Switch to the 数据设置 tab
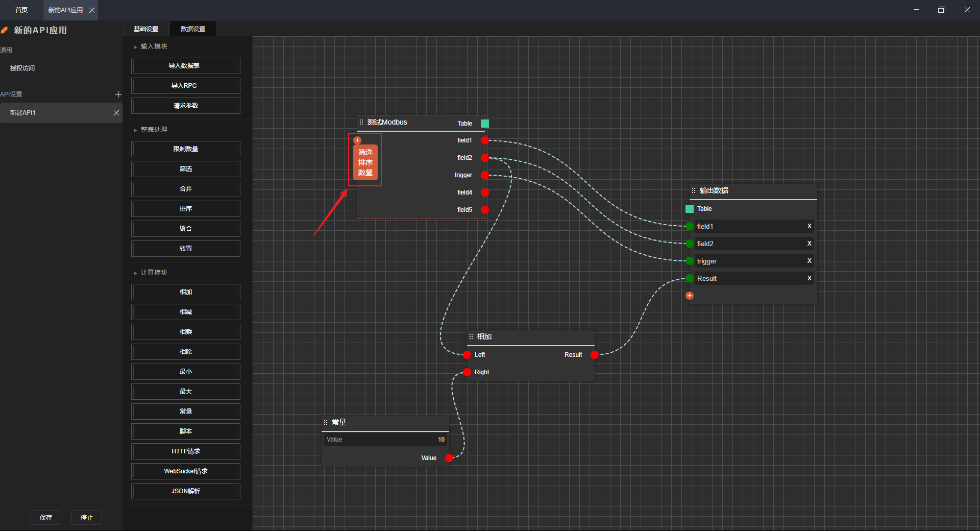Image resolution: width=980 pixels, height=531 pixels. (x=193, y=29)
